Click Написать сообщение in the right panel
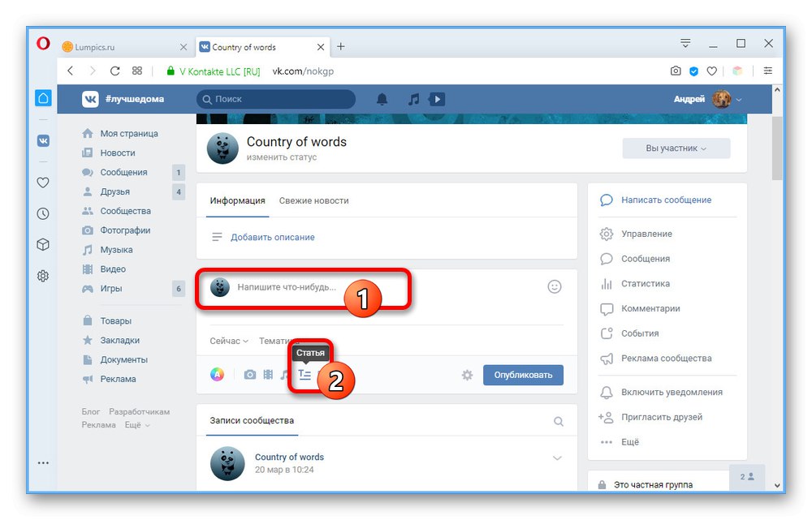Viewport: 812px width, 520px height. pyautogui.click(x=666, y=200)
